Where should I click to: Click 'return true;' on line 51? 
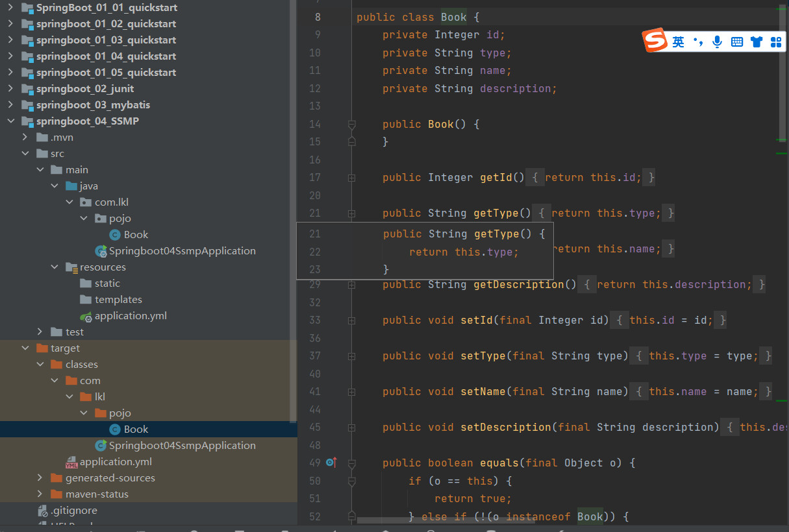473,499
